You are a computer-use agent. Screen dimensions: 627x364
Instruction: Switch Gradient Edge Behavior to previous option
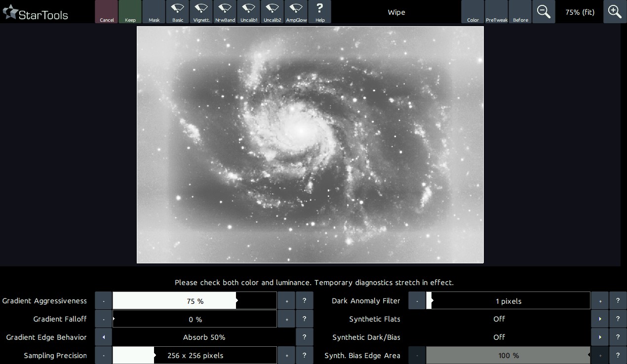click(104, 337)
